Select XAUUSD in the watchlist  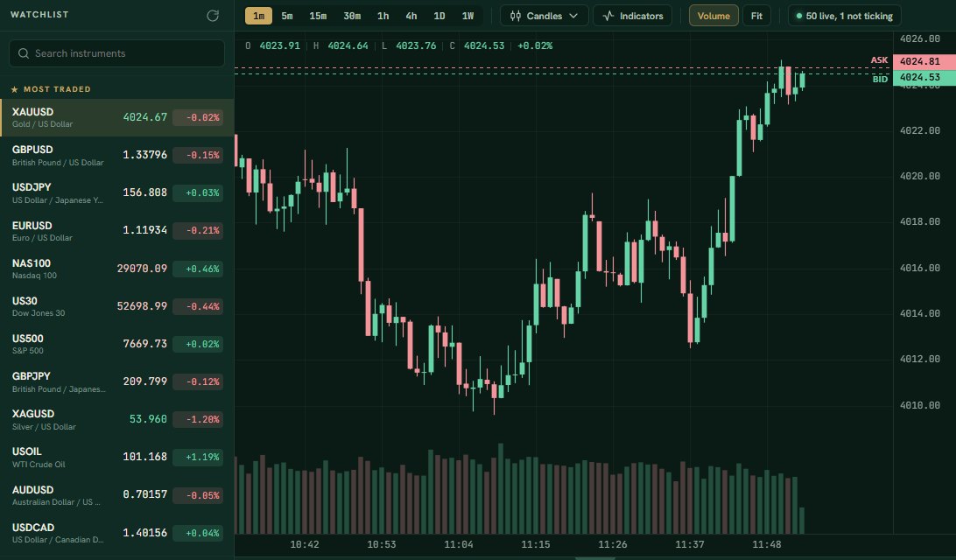(117, 117)
